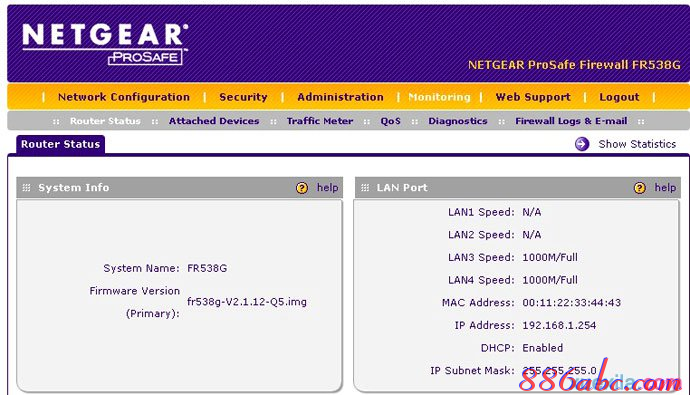Click the System Info help question icon
690x395 pixels.
[302, 188]
